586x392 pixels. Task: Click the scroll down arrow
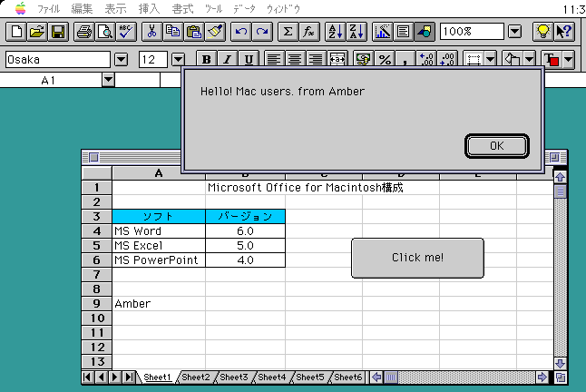(x=561, y=363)
